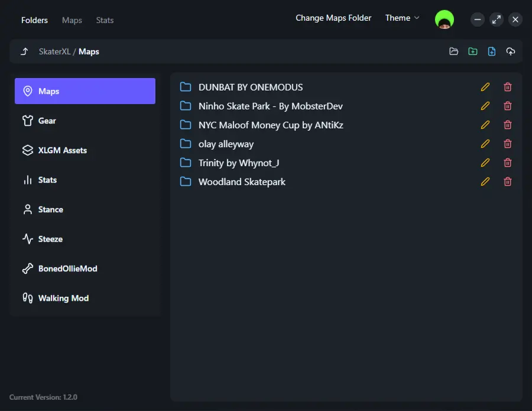Open folder icon in path toolbar
Screen dimensions: 532x411
453,51
